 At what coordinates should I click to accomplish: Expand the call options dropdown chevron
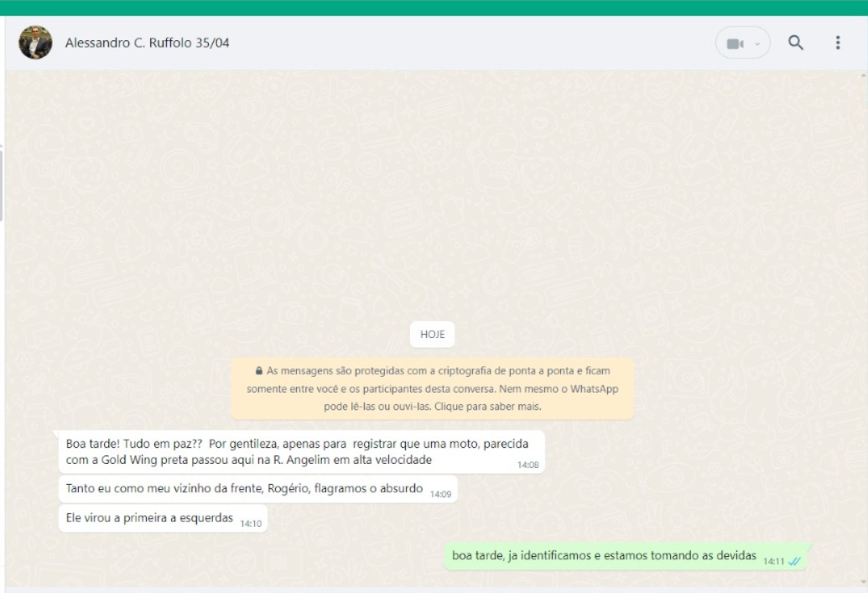756,44
